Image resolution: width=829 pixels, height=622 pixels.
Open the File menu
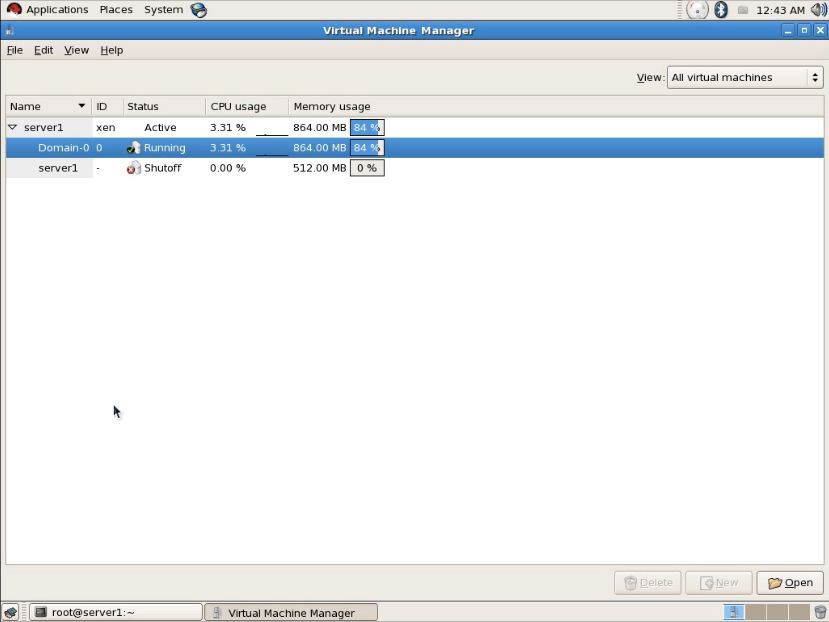coord(14,50)
